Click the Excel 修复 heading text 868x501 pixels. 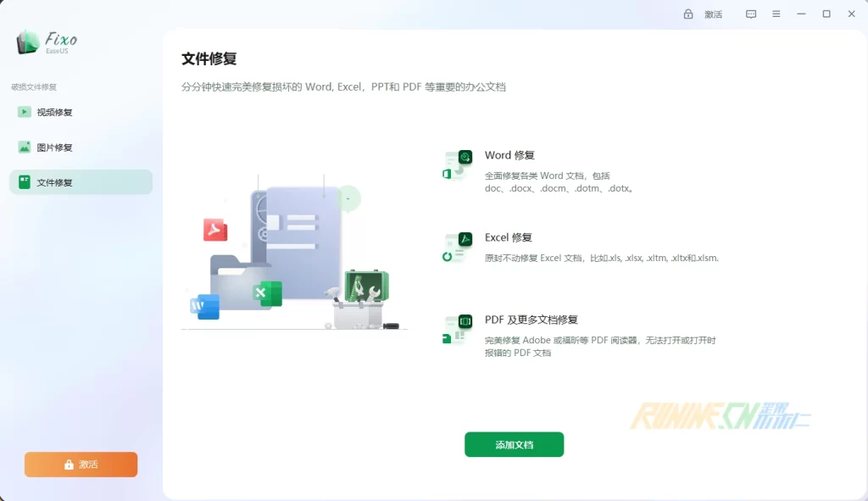pos(509,237)
